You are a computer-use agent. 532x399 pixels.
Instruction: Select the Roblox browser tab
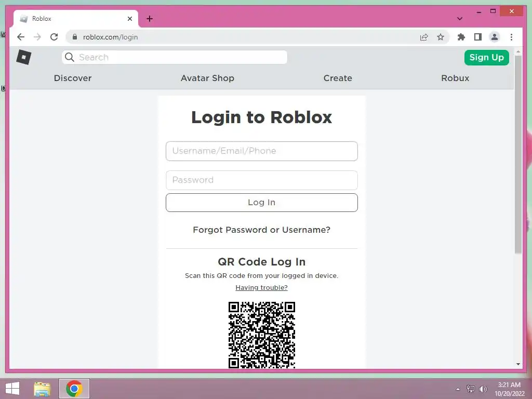click(x=76, y=19)
